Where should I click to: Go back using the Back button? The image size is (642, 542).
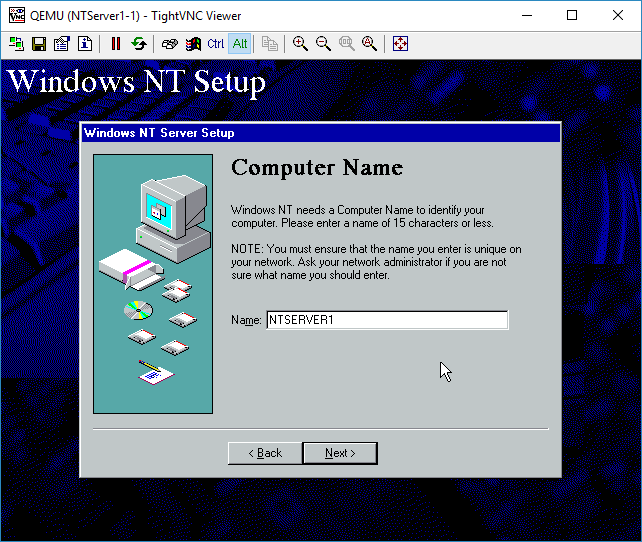tap(264, 453)
